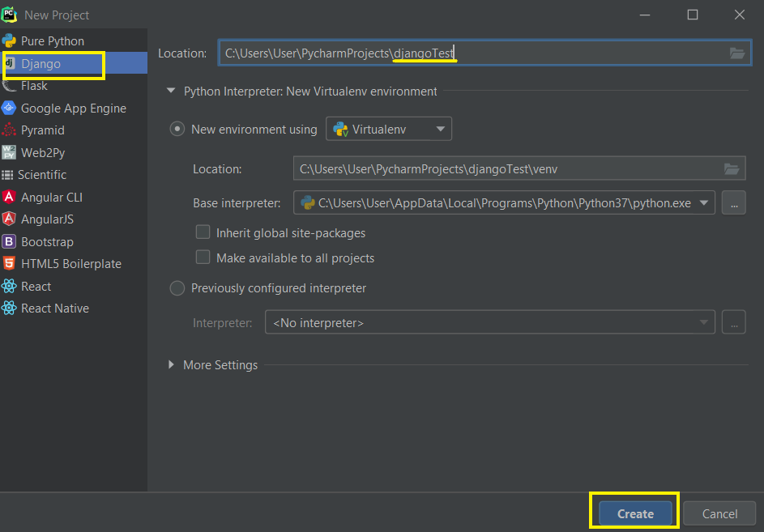Click the Scientific grid icon
The width and height of the screenshot is (764, 532).
[x=7, y=175]
